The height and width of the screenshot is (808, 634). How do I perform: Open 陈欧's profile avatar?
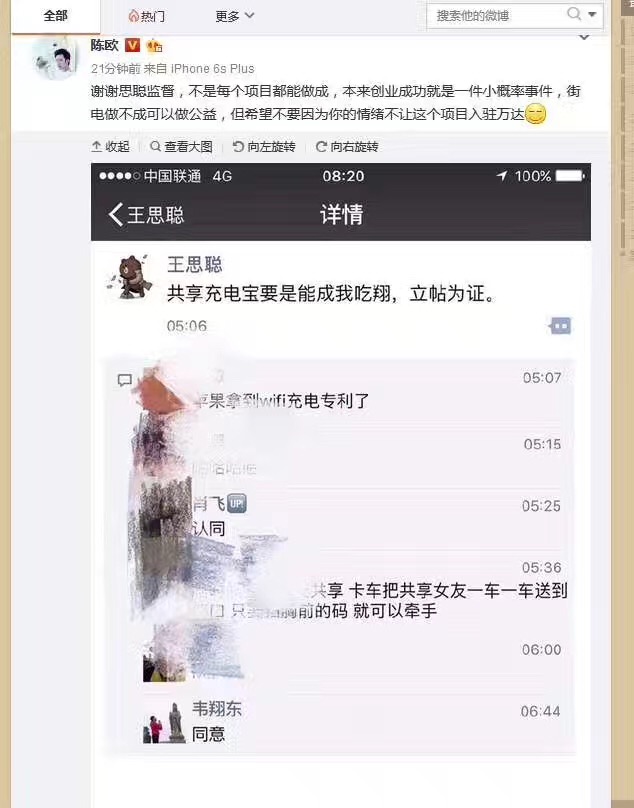[55, 58]
